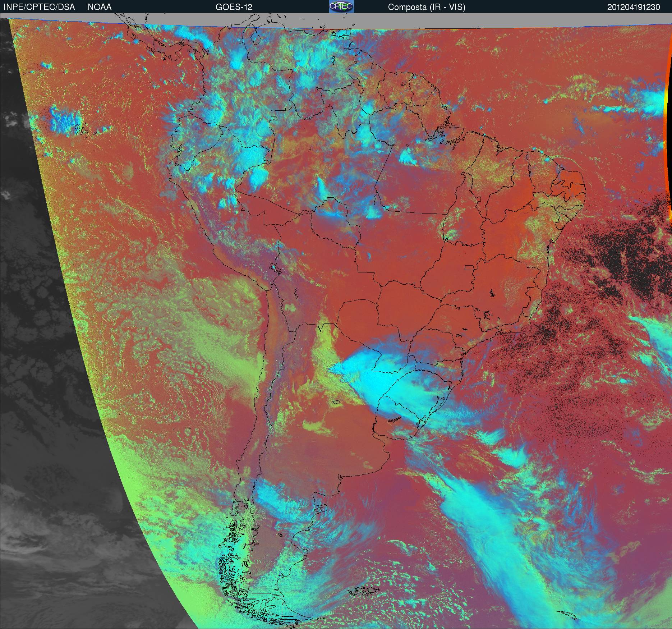Screen dimensions: 672x629
Task: Click the NOAA label in the header
Action: click(x=100, y=7)
